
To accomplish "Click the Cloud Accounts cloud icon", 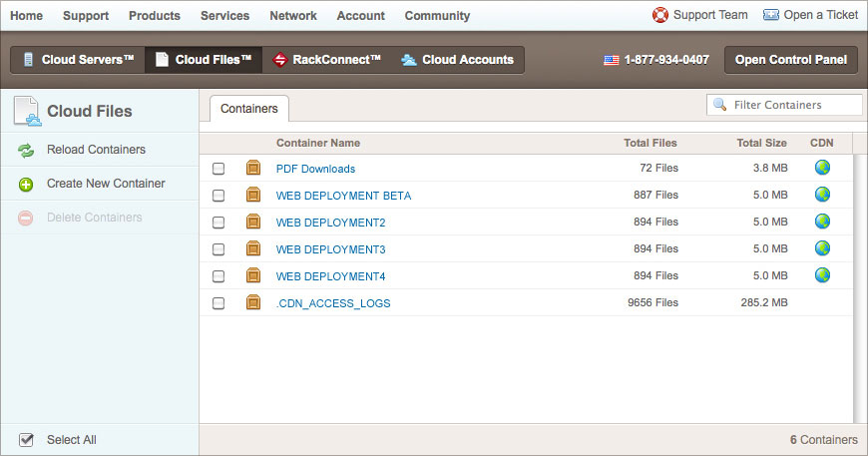I will click(408, 60).
